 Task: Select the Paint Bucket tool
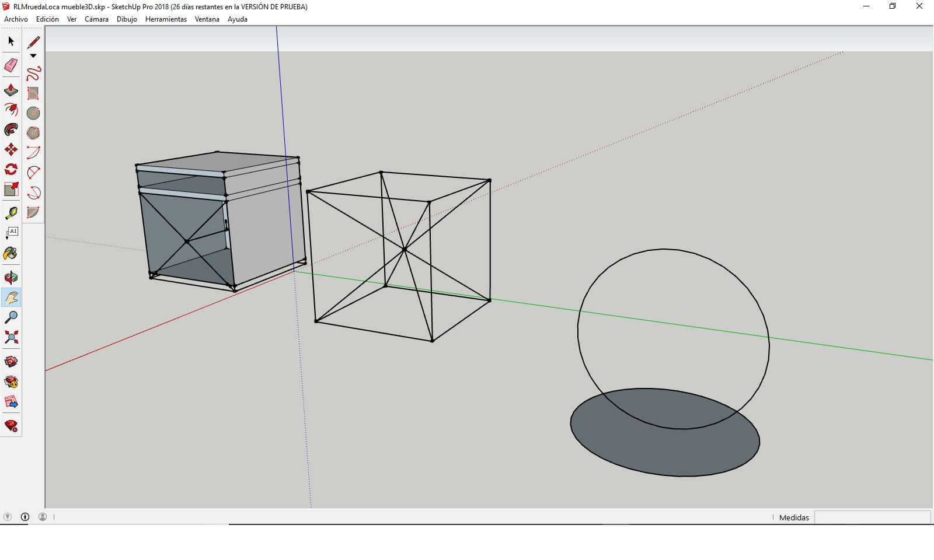[11, 253]
